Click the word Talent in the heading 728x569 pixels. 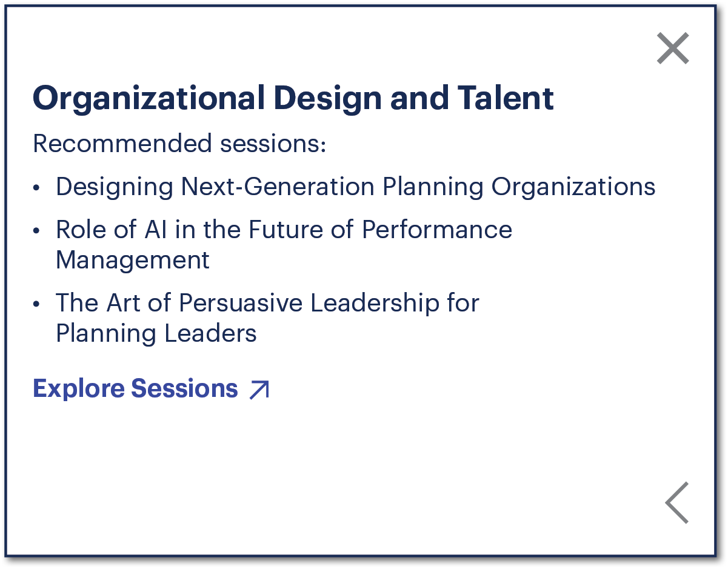(506, 98)
